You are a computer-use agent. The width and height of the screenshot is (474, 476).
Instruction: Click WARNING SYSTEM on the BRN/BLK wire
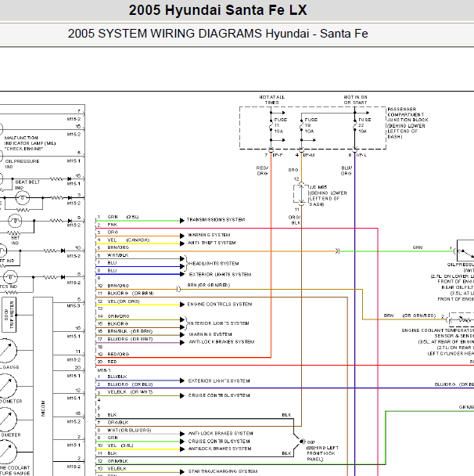pyautogui.click(x=210, y=334)
